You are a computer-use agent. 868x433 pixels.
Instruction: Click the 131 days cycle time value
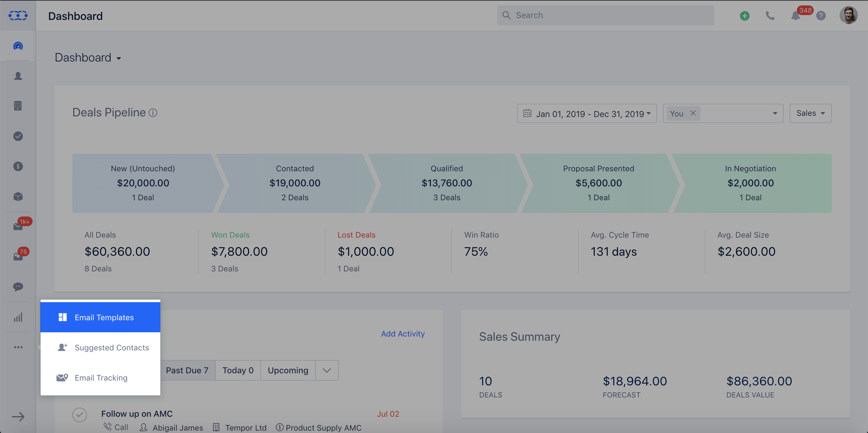click(614, 251)
